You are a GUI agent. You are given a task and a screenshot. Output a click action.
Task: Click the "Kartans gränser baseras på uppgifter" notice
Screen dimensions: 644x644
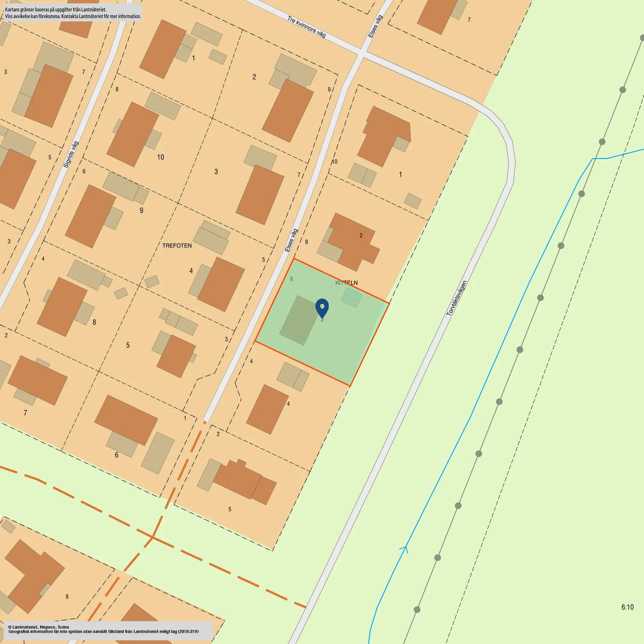tap(55, 9)
